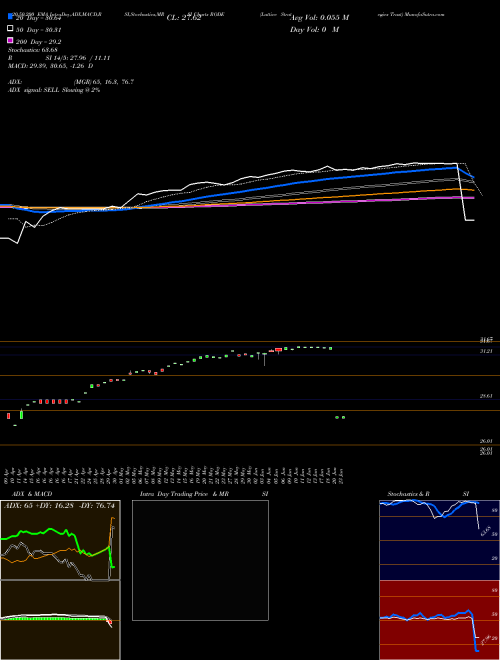Click the 'CL: 27.62' closing price text

(x=184, y=18)
